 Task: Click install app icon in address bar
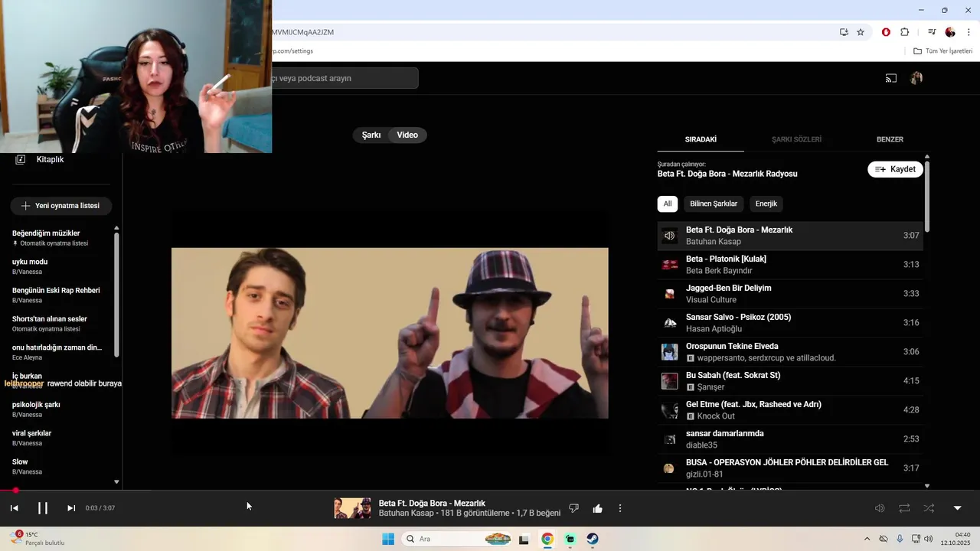pyautogui.click(x=844, y=32)
